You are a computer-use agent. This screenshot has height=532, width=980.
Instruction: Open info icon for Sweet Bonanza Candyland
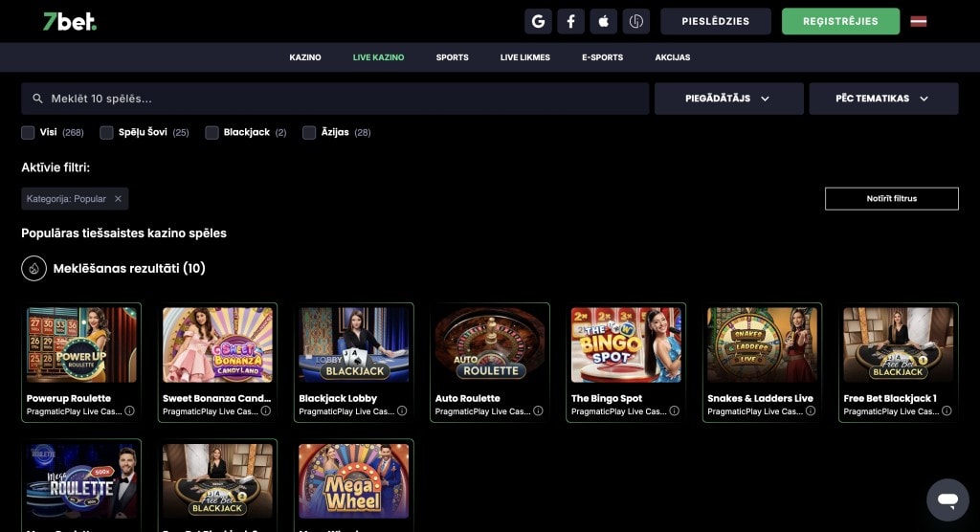point(266,410)
